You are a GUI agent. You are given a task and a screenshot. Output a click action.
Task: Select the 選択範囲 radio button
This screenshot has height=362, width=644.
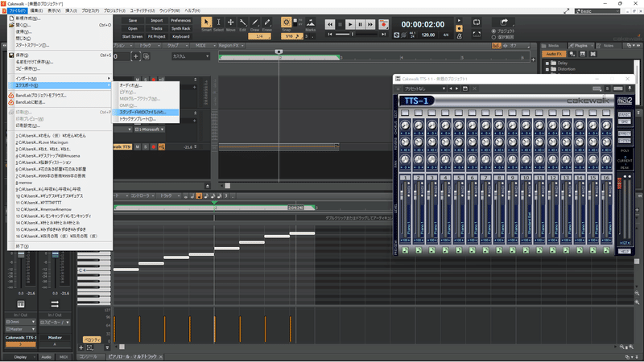[493, 37]
